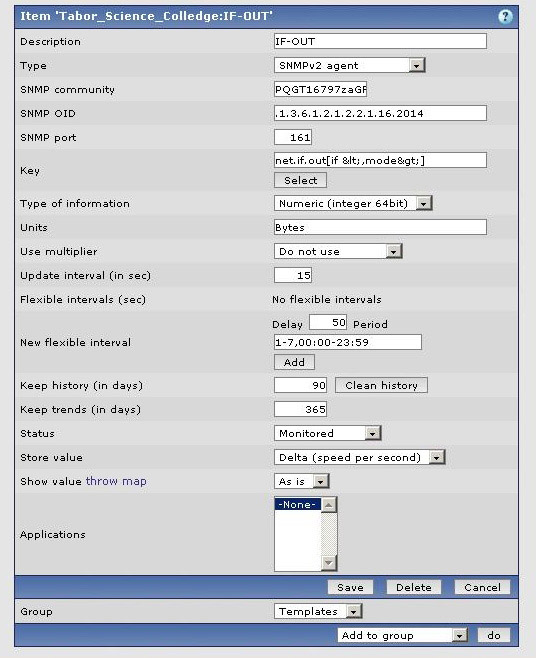
Task: Click the Applications list scroll down arrow
Action: click(329, 563)
